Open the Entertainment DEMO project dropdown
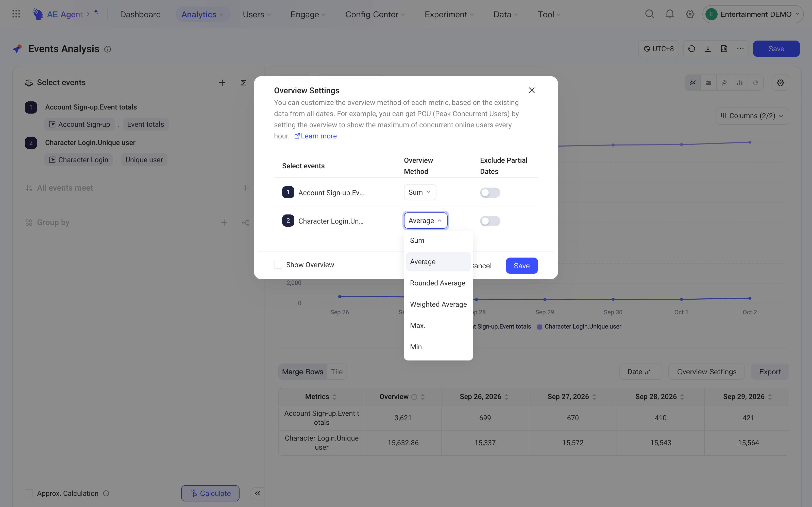The height and width of the screenshot is (507, 812). [753, 14]
